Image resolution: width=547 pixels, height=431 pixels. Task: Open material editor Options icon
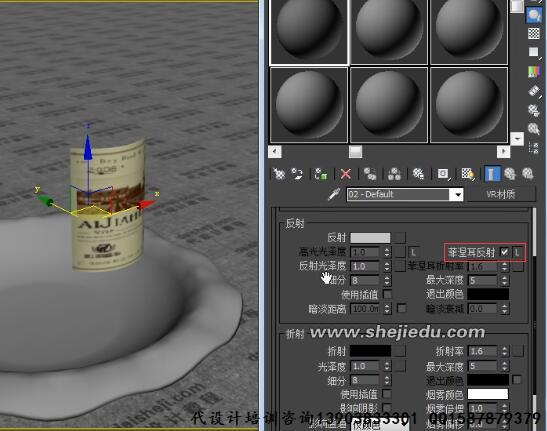pos(533,110)
